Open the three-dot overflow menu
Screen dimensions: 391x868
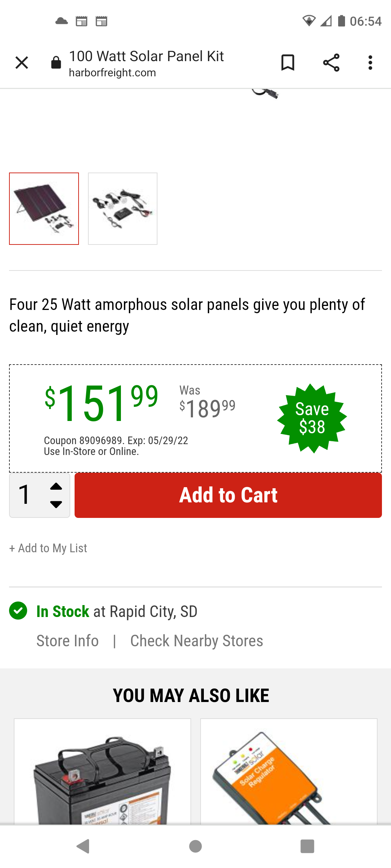click(370, 63)
